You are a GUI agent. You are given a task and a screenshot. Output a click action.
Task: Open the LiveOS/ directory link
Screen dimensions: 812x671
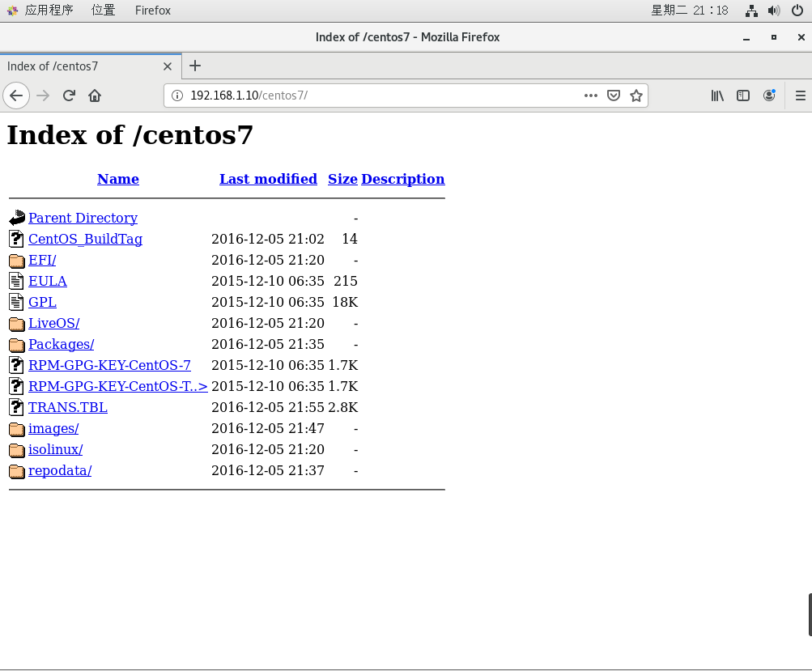54,323
